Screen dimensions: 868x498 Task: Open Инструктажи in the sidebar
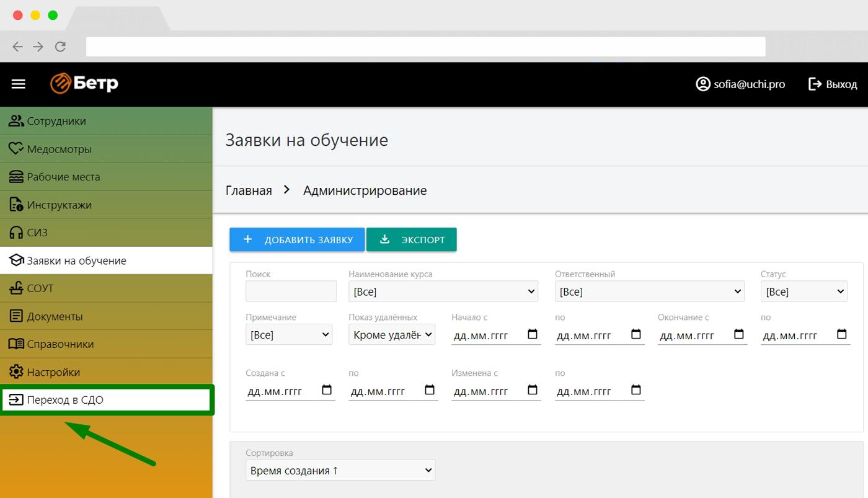coord(106,205)
